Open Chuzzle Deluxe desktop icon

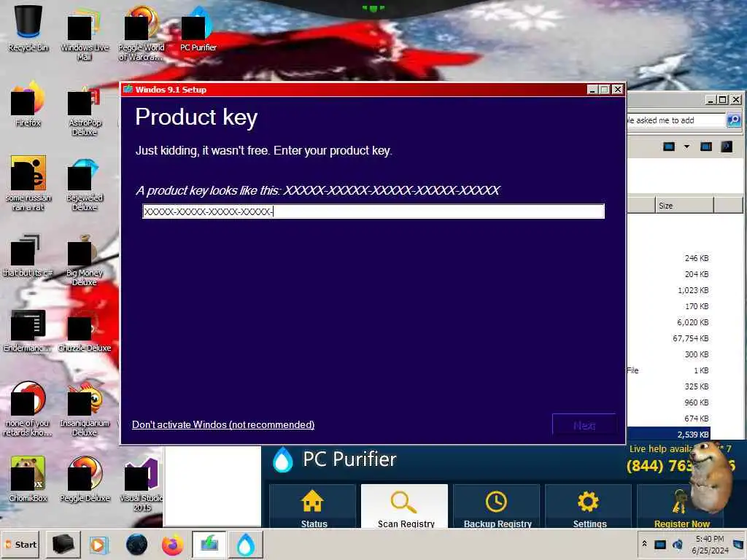click(84, 330)
